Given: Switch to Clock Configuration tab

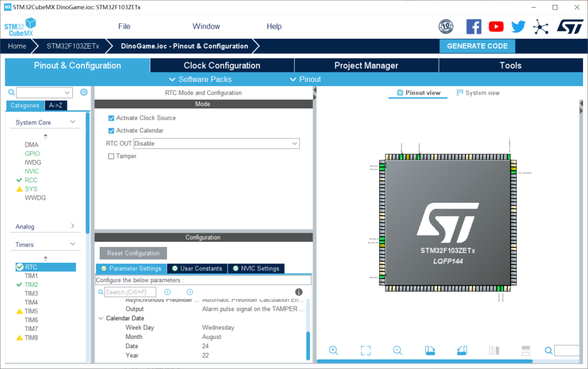Looking at the screenshot, I should point(222,65).
